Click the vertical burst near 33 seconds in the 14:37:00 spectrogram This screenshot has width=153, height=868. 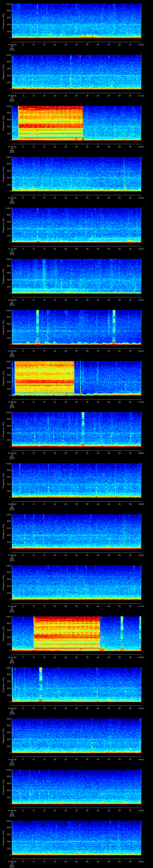point(83,429)
